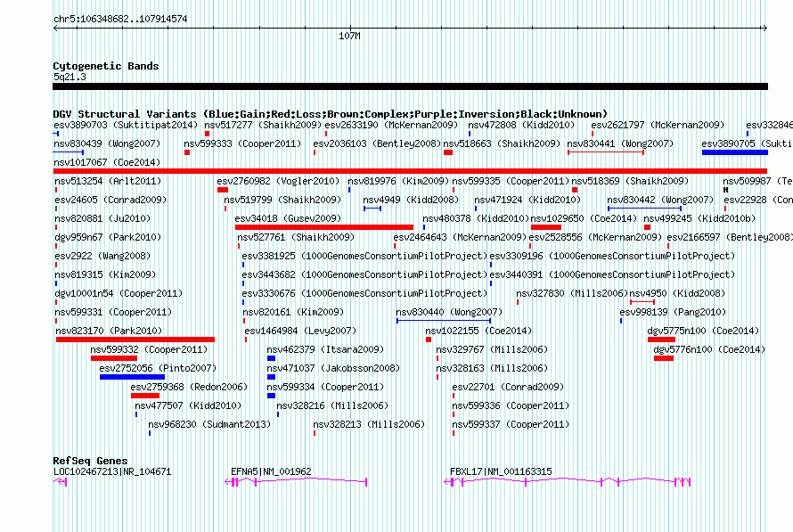Image resolution: width=793 pixels, height=532 pixels.
Task: Select variant nsv527761 (Shaikh2009)
Action: [x=296, y=237]
